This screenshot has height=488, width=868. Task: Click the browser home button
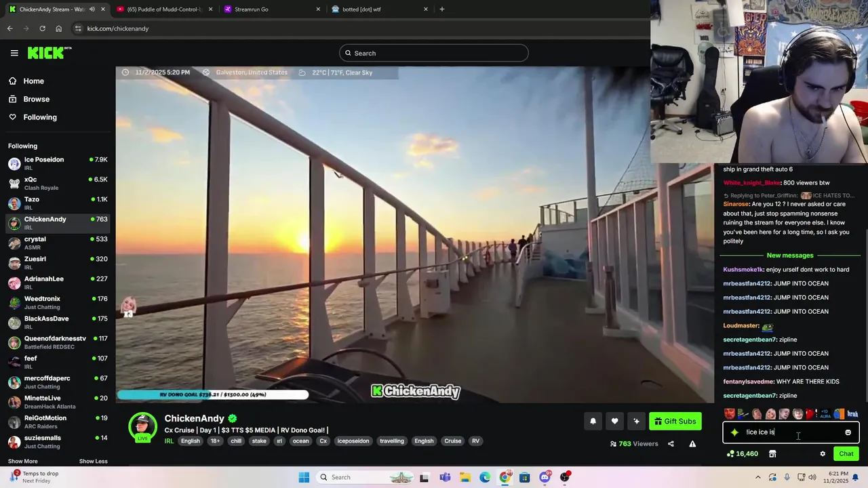coord(58,28)
